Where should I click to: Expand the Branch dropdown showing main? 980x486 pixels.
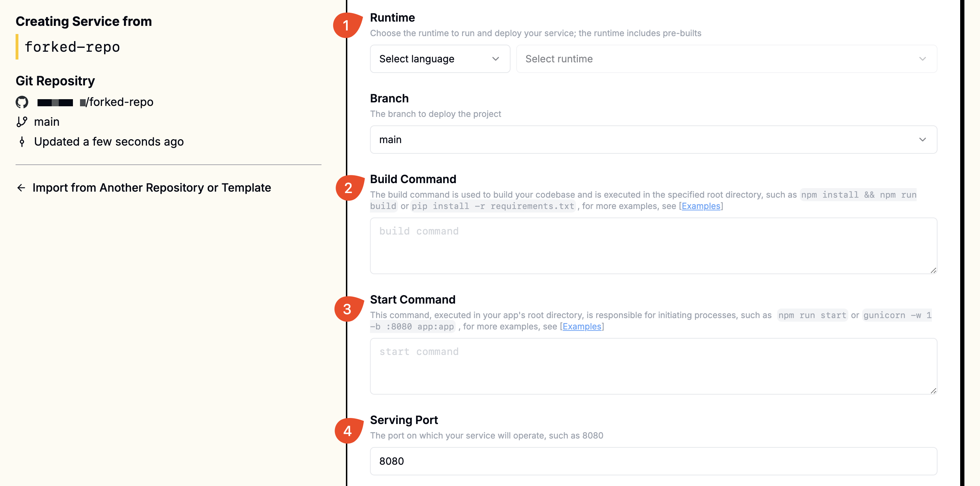653,140
